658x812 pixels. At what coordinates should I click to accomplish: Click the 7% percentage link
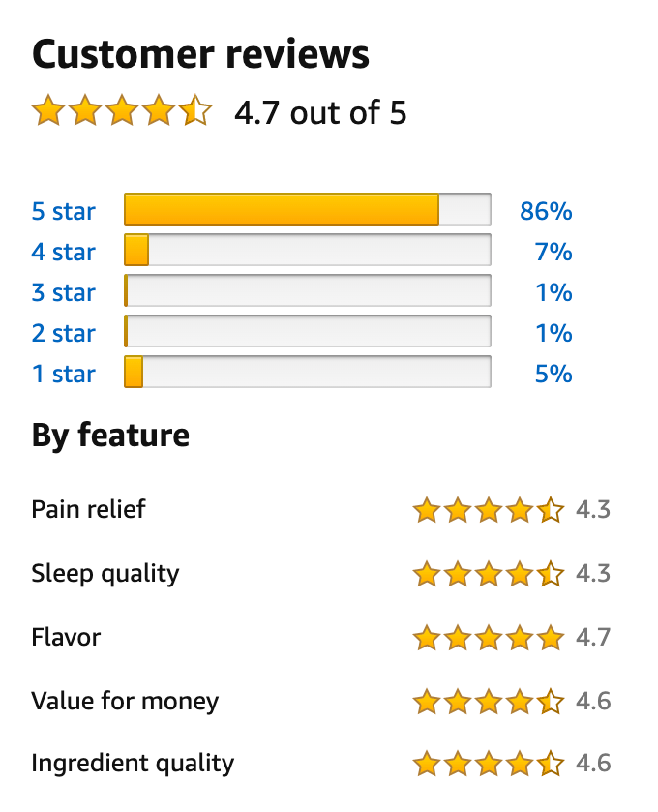coord(553,252)
